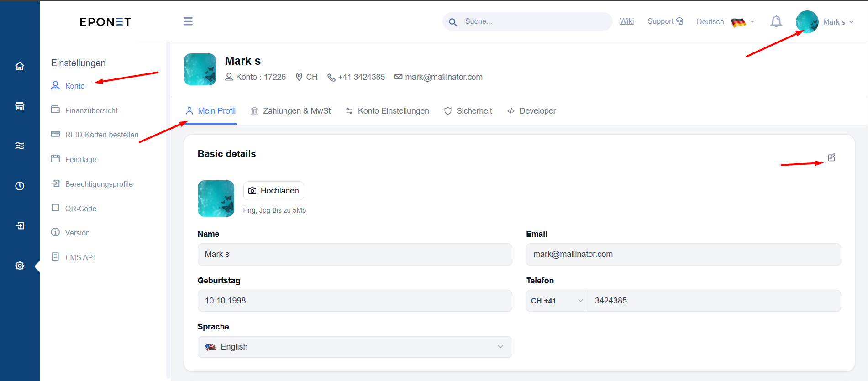Image resolution: width=868 pixels, height=381 pixels.
Task: Toggle the hamburger menu icon
Action: (x=188, y=21)
